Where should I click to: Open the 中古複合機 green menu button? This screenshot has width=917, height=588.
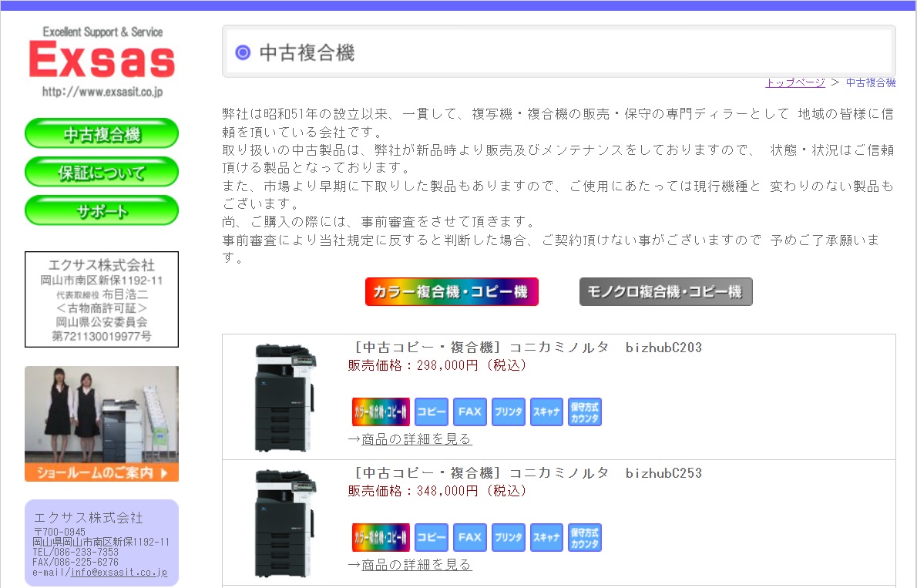point(102,134)
